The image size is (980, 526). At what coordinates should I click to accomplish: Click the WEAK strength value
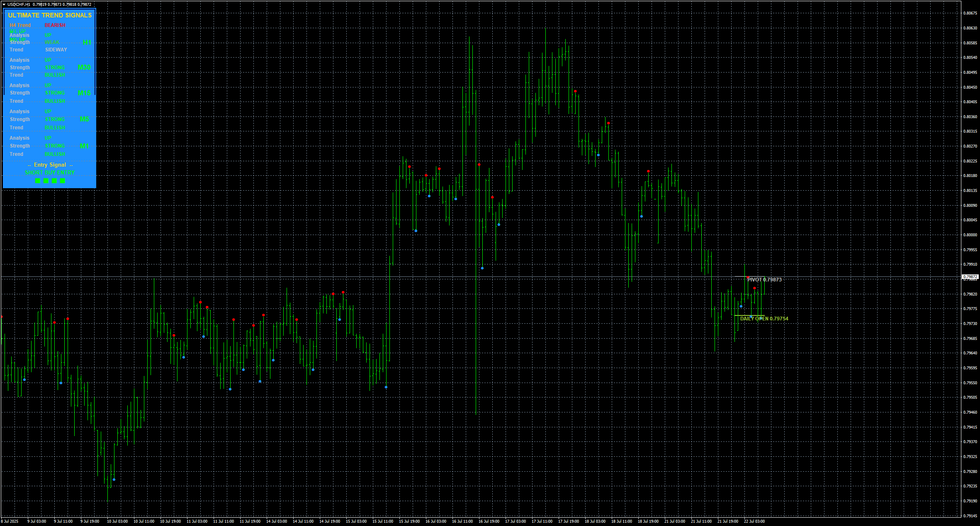click(52, 42)
